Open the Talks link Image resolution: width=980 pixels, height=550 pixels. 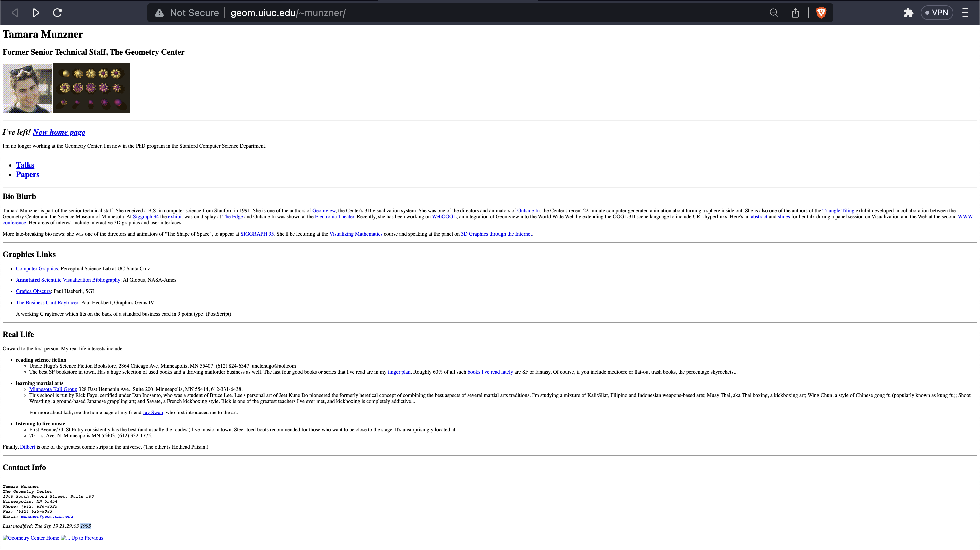[x=25, y=165]
